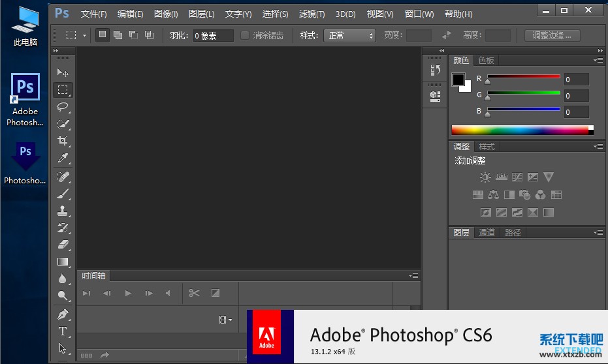The height and width of the screenshot is (364, 608).
Task: Split the clip with the timeline scissors icon
Action: pyautogui.click(x=194, y=293)
